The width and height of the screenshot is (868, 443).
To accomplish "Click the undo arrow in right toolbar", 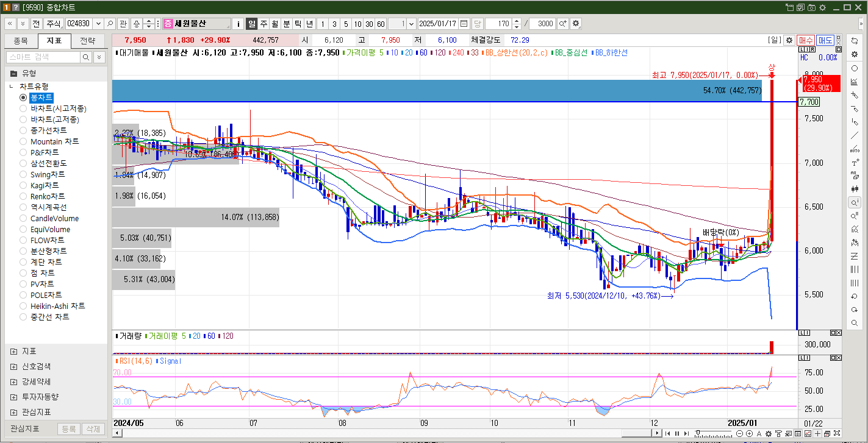I will 855,296.
